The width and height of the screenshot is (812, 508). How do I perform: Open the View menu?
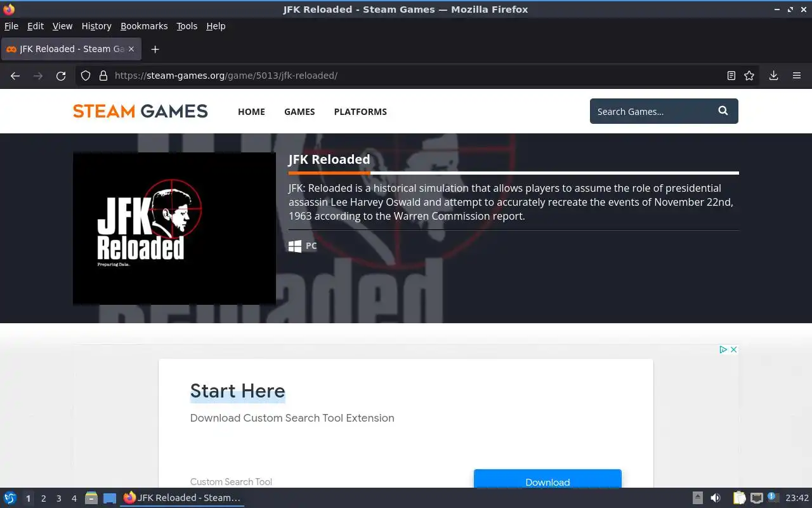point(62,26)
